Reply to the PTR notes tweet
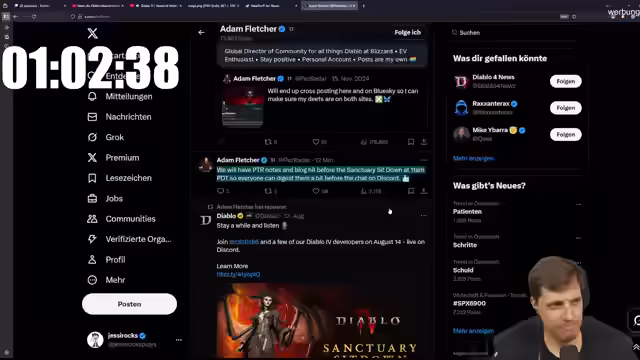640x360 pixels. 223,191
